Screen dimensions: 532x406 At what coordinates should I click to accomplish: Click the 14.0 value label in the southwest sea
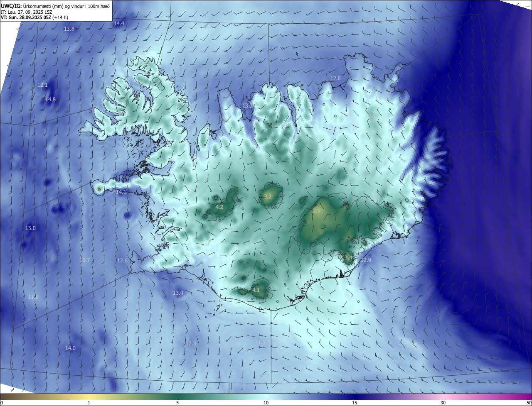70,348
